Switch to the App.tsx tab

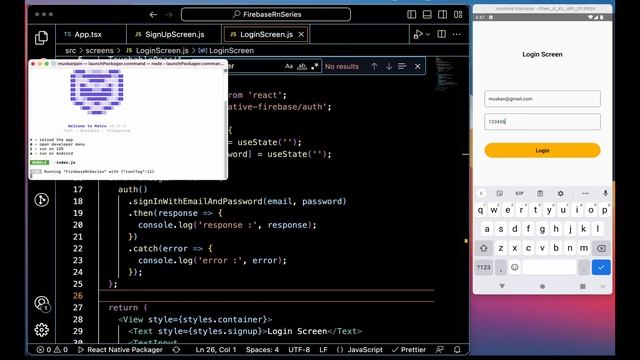tap(91, 34)
